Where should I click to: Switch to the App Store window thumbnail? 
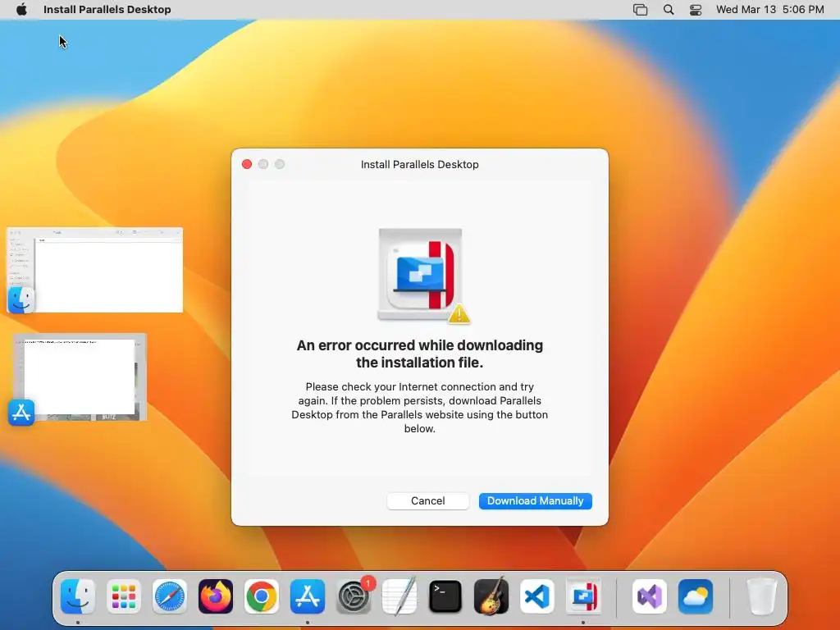pos(80,377)
